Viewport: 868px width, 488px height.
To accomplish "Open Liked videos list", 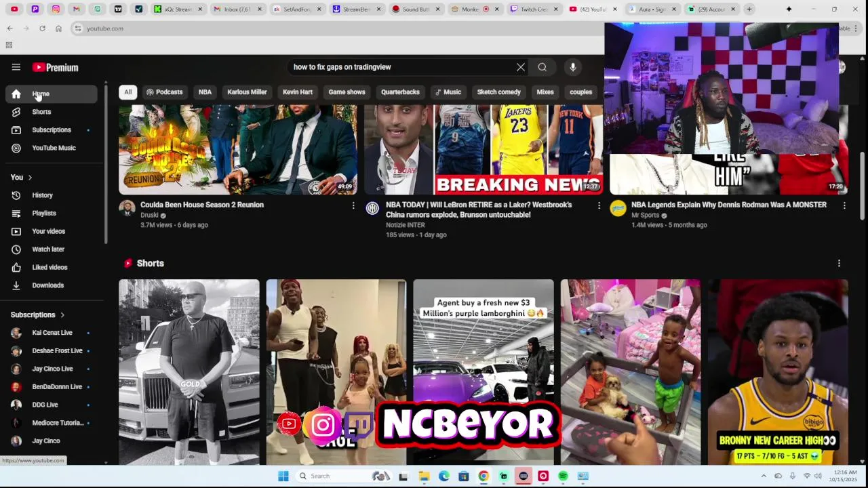I will [52, 267].
